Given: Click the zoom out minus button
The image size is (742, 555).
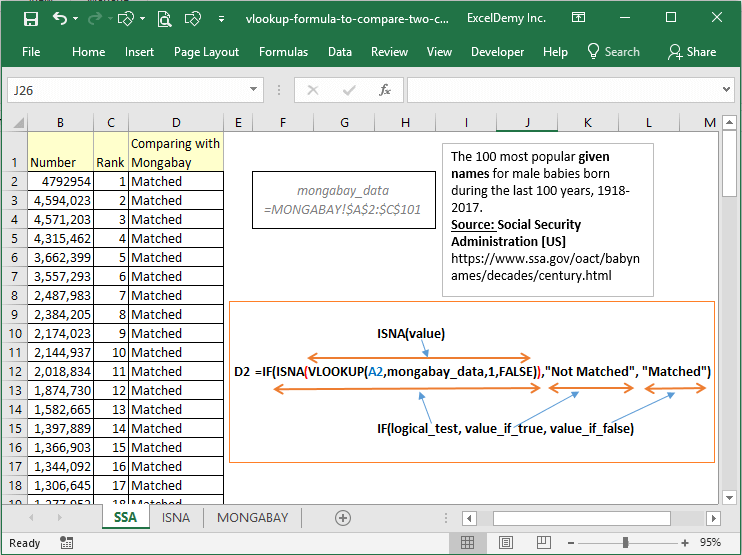Looking at the screenshot, I should pyautogui.click(x=571, y=543).
